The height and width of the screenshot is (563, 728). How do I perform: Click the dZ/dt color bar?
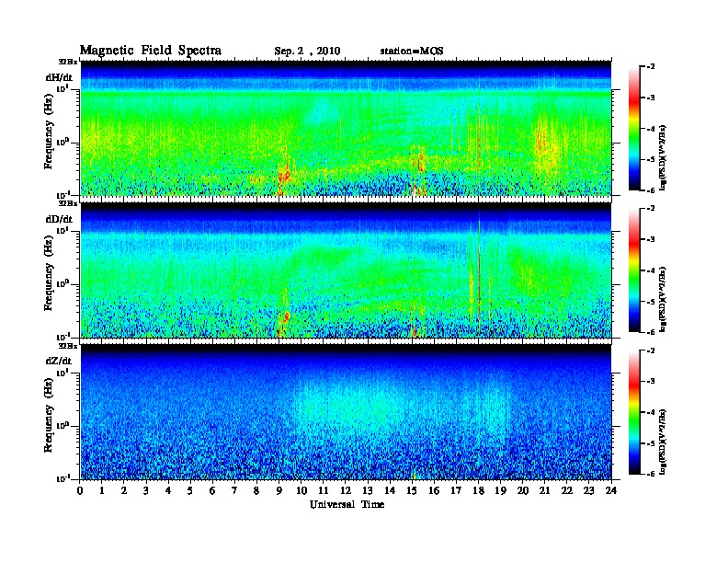click(x=633, y=412)
